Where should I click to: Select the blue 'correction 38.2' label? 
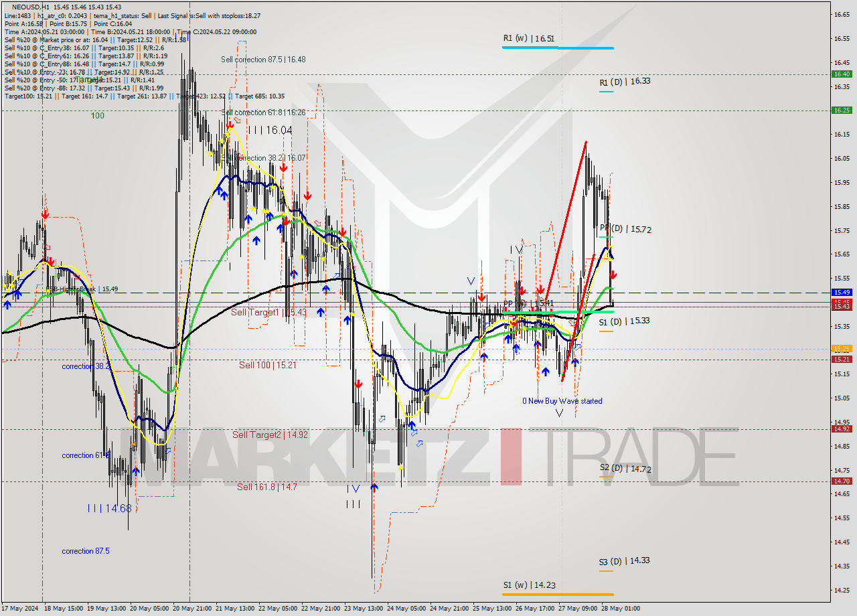[x=86, y=367]
